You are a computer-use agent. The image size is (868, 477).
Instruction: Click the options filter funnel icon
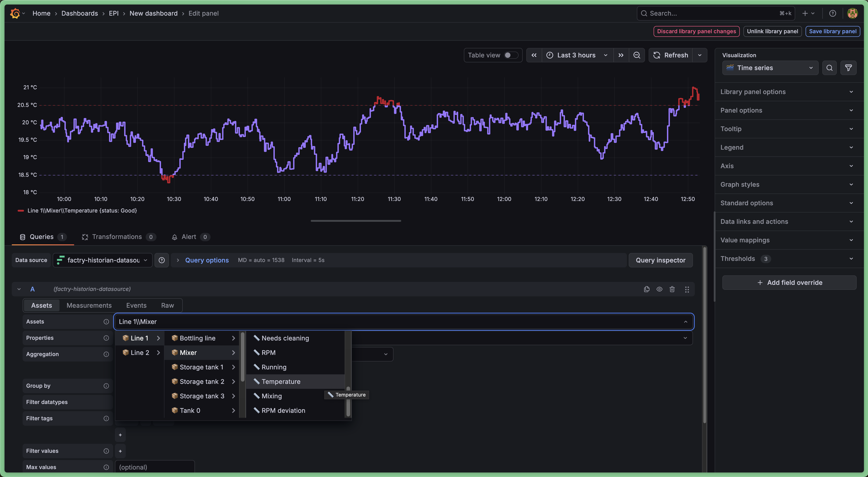coord(848,68)
